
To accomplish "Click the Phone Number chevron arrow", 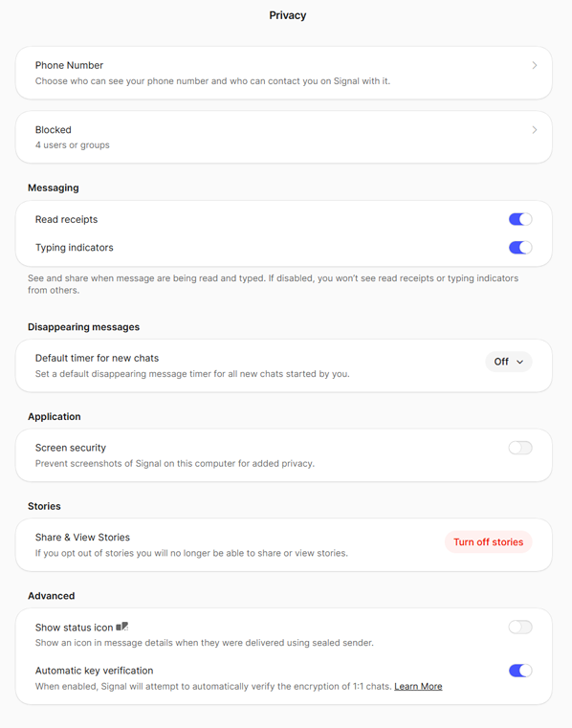I will pyautogui.click(x=535, y=65).
